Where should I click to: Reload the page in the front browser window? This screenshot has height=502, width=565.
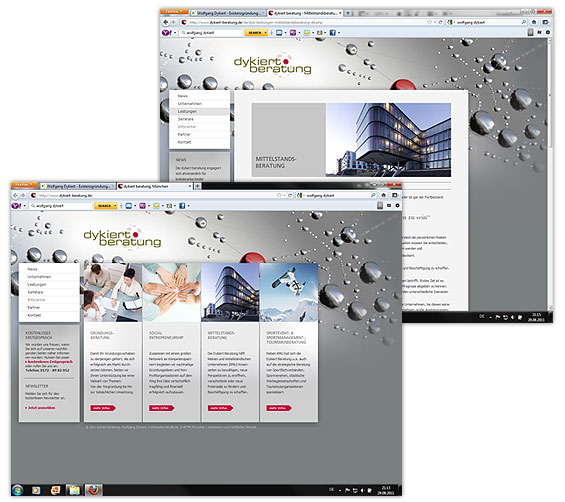[290, 195]
